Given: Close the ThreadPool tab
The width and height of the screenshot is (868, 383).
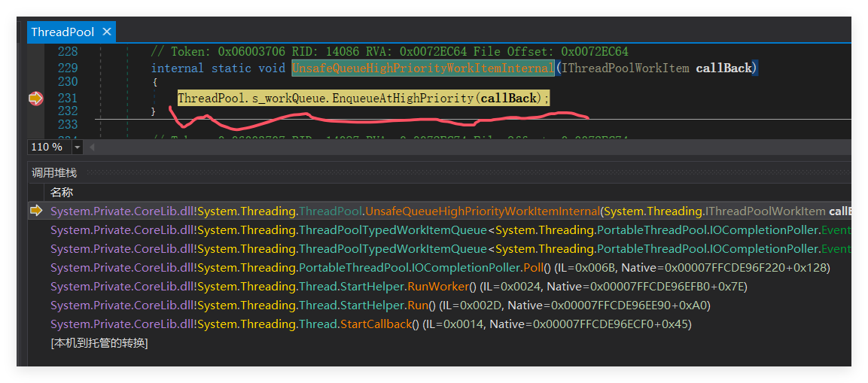Looking at the screenshot, I should coord(107,32).
